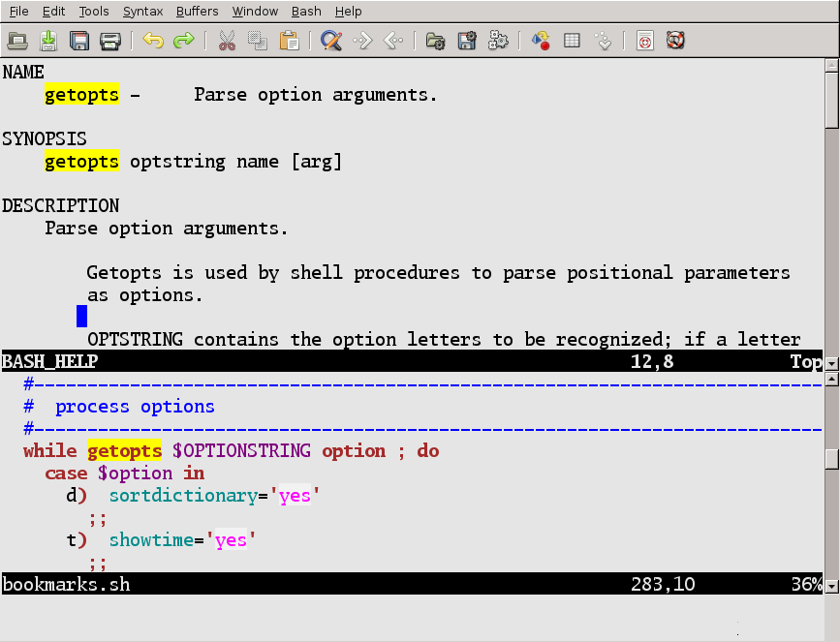840x642 pixels.
Task: Open the Bash menu
Action: (x=306, y=12)
